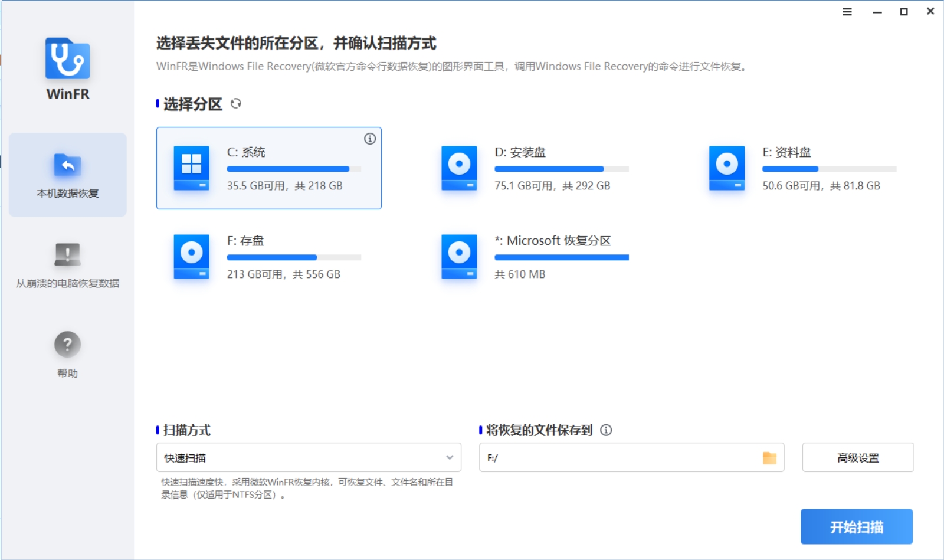Click the 213 GB可用，共 556 GB text
The width and height of the screenshot is (944, 560).
[x=284, y=274]
